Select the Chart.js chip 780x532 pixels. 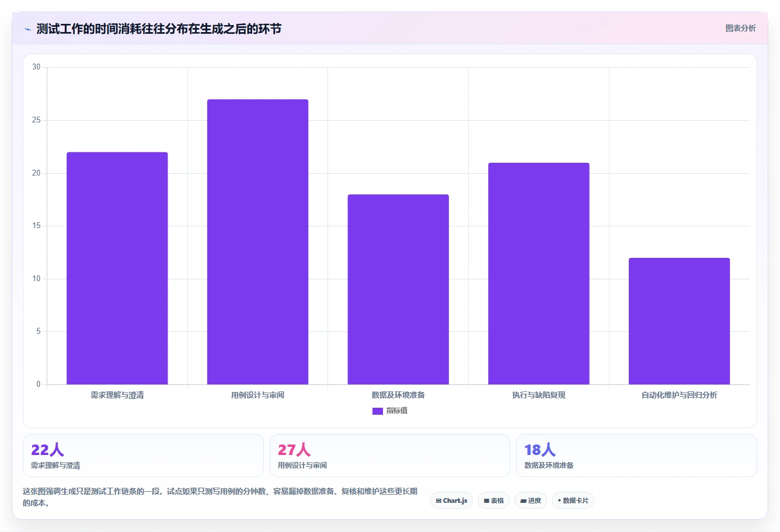point(451,501)
